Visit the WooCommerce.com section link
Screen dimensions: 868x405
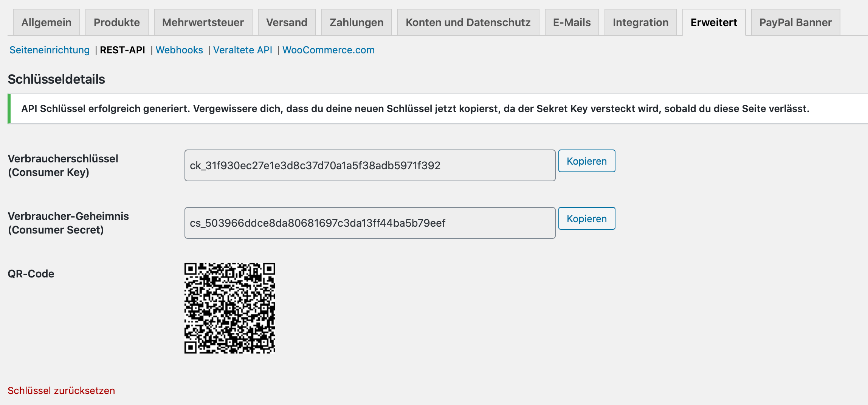(x=329, y=50)
